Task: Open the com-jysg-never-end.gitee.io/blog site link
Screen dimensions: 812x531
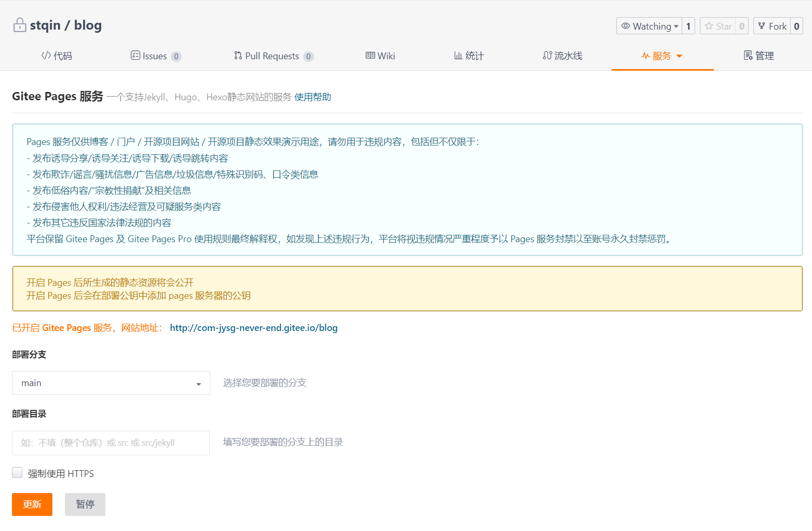Action: tap(254, 328)
